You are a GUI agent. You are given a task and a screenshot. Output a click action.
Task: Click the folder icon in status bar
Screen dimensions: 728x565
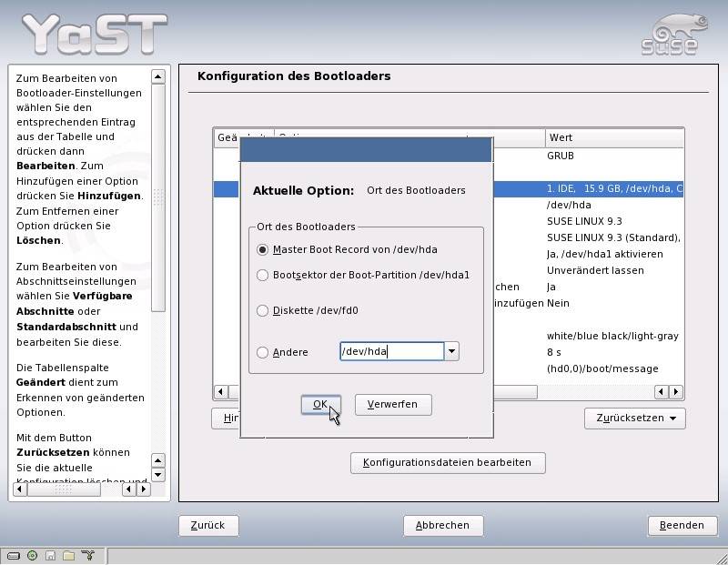(x=69, y=555)
